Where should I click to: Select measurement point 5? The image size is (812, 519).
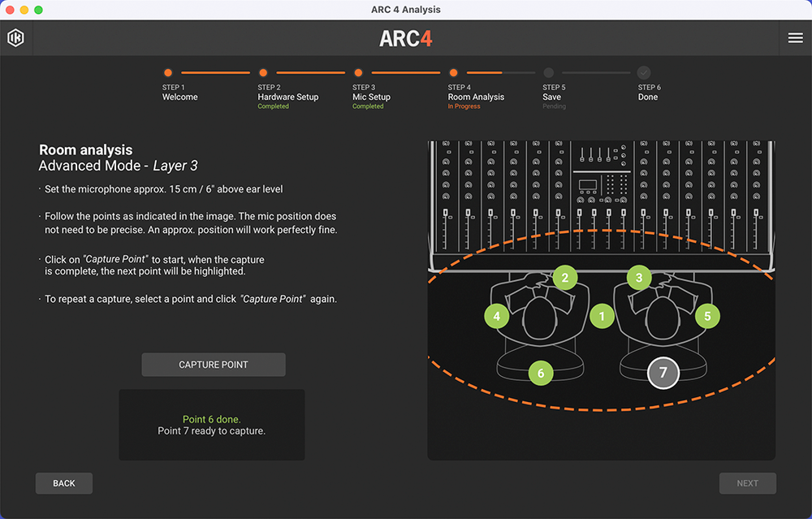pyautogui.click(x=707, y=315)
